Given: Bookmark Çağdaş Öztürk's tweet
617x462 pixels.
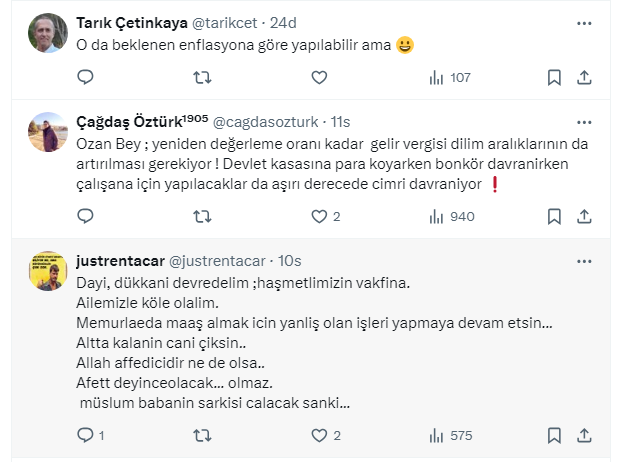Looking at the screenshot, I should pyautogui.click(x=554, y=215).
